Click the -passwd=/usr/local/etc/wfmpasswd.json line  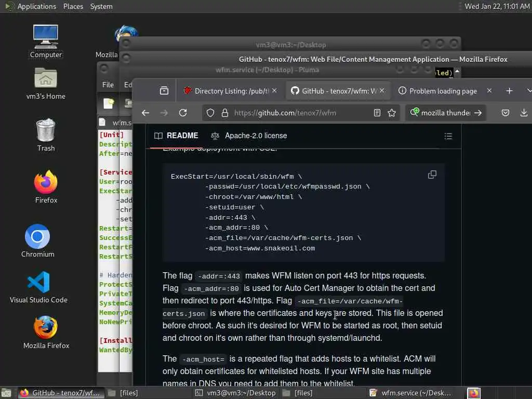[287, 187]
